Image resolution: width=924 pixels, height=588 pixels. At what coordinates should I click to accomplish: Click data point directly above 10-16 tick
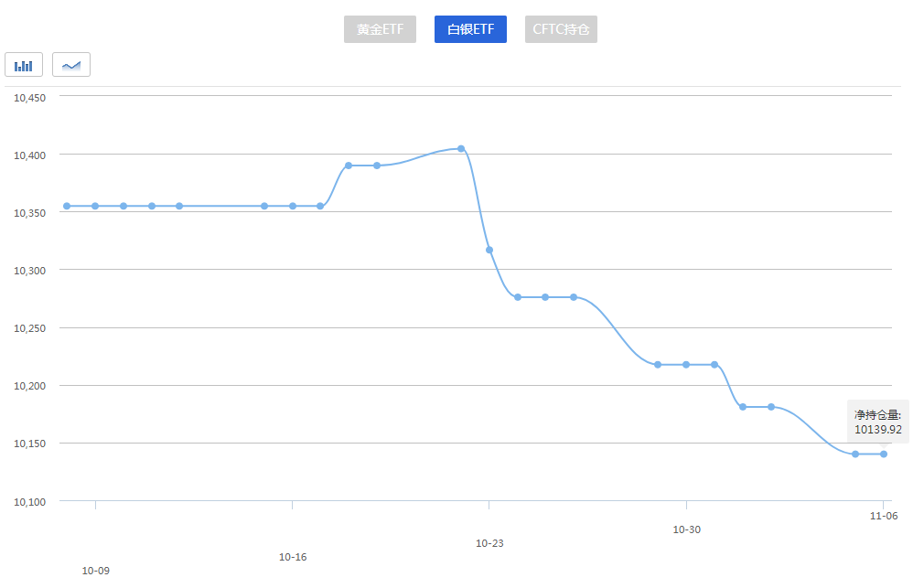pyautogui.click(x=293, y=206)
